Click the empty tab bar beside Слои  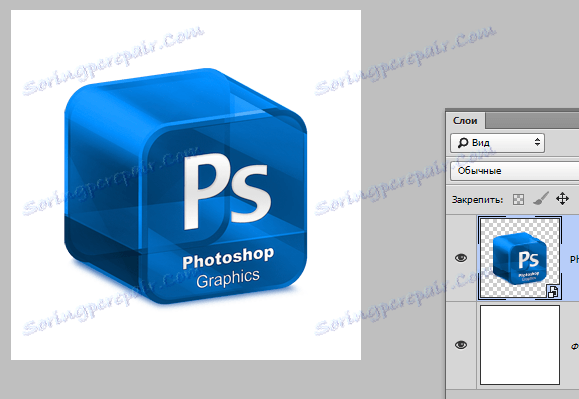[x=532, y=120]
